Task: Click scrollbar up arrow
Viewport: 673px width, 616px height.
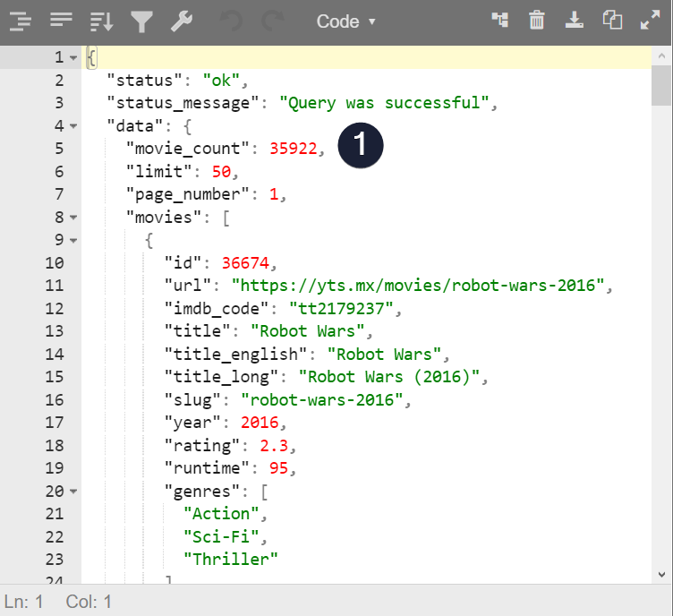Action: point(661,56)
